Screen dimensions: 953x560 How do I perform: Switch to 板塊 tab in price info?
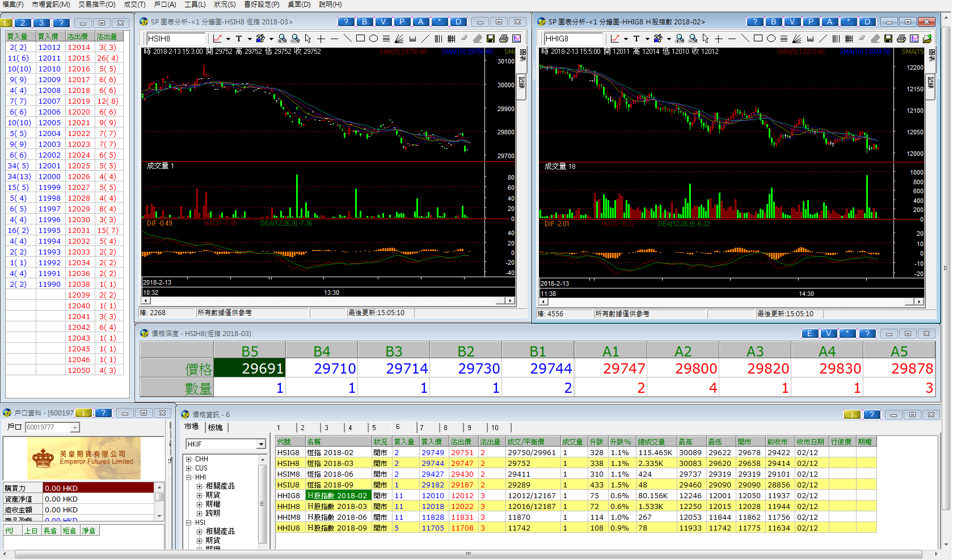click(216, 427)
